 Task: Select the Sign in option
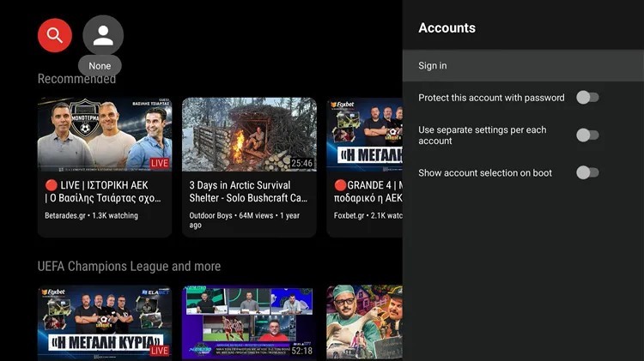click(523, 66)
